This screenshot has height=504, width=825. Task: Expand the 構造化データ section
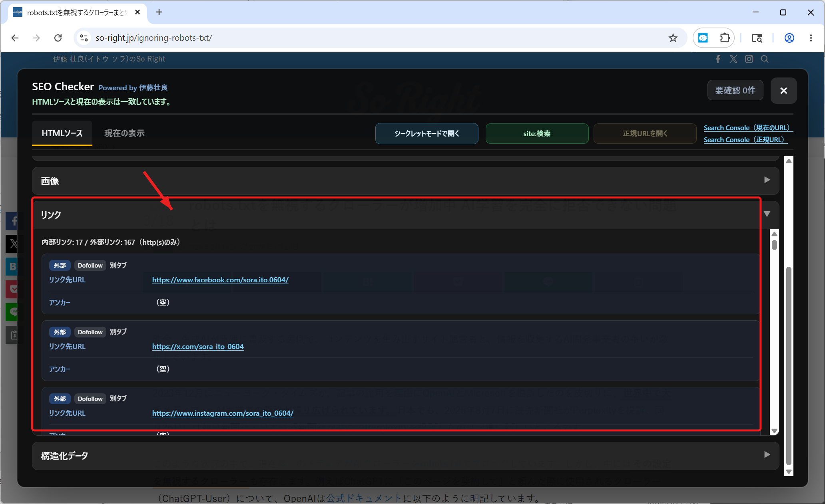point(405,456)
